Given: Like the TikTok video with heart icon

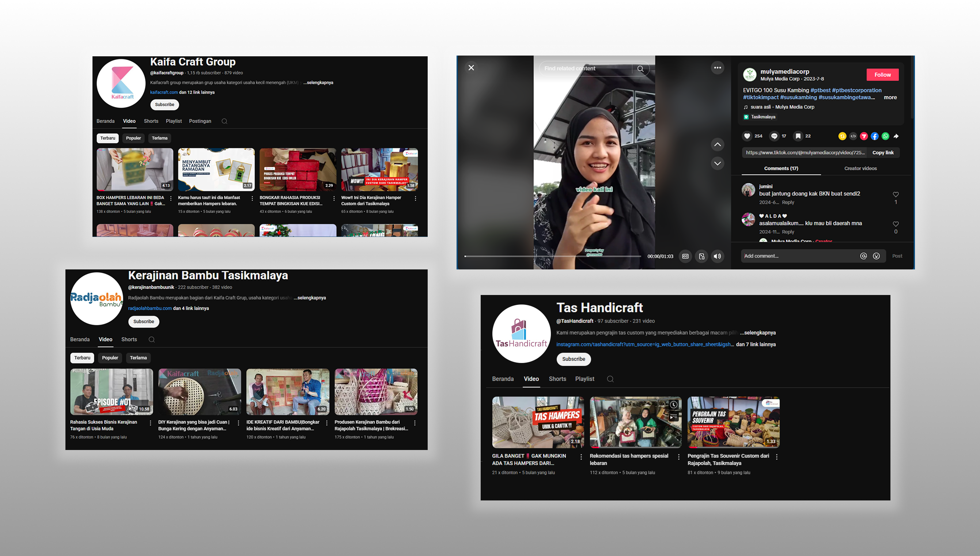Looking at the screenshot, I should point(747,136).
